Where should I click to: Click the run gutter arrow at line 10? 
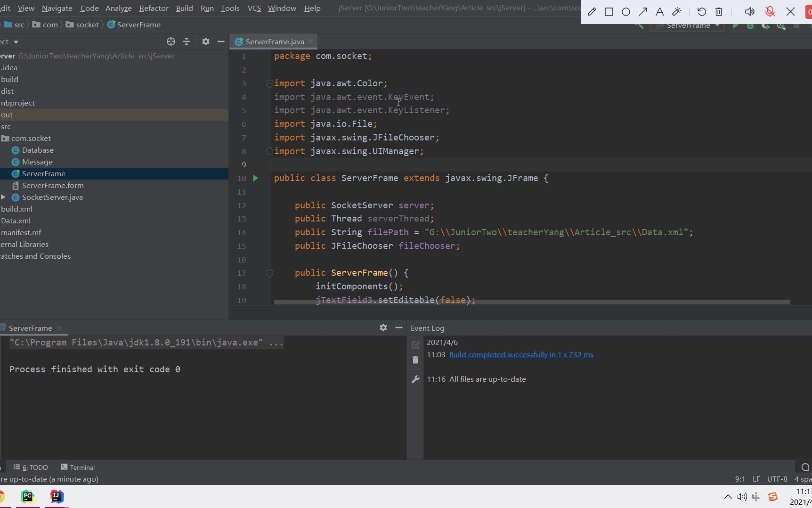pyautogui.click(x=255, y=178)
